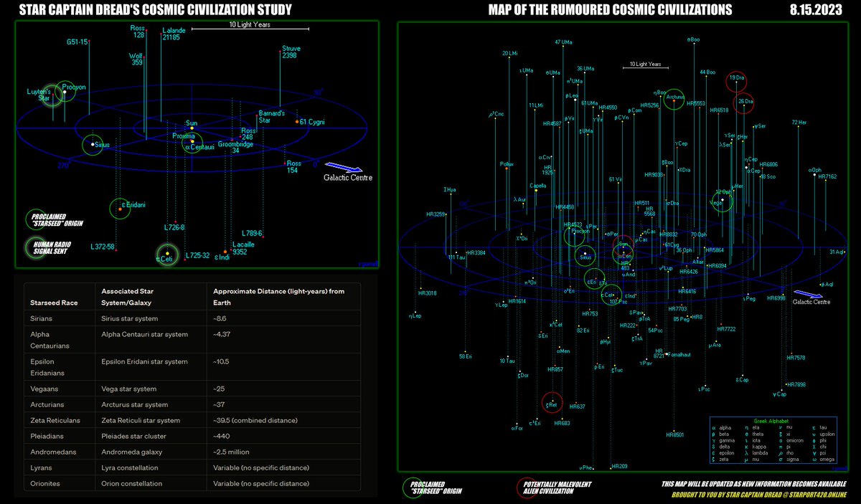Screen dimensions: 861x504
Task: Click the Map of the Rumoured Cosmic Civilizations title
Action: pyautogui.click(x=610, y=10)
